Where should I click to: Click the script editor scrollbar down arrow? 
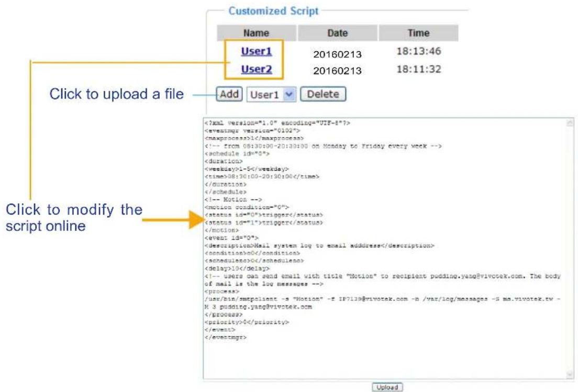click(570, 374)
